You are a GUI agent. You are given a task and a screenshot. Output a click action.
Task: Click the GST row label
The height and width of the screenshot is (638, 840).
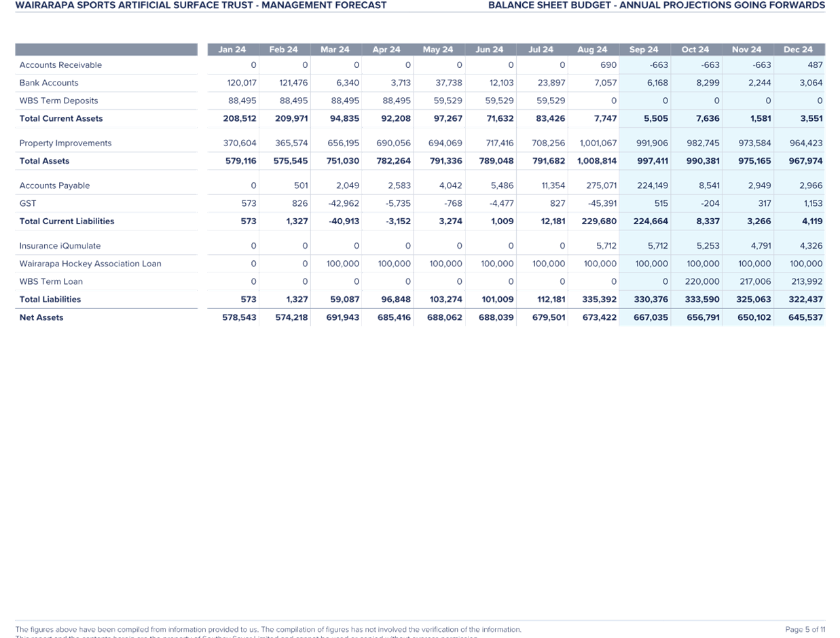pos(28,202)
